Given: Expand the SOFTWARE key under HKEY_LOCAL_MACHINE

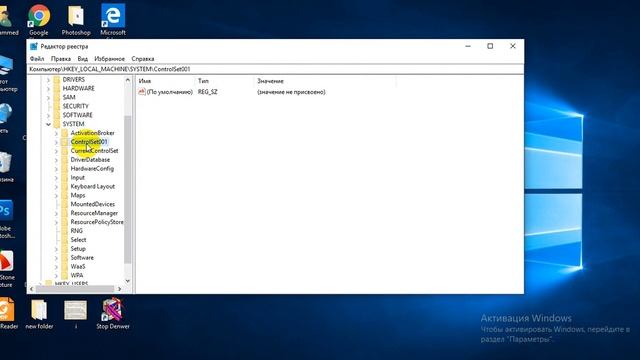Looking at the screenshot, I should coord(48,115).
